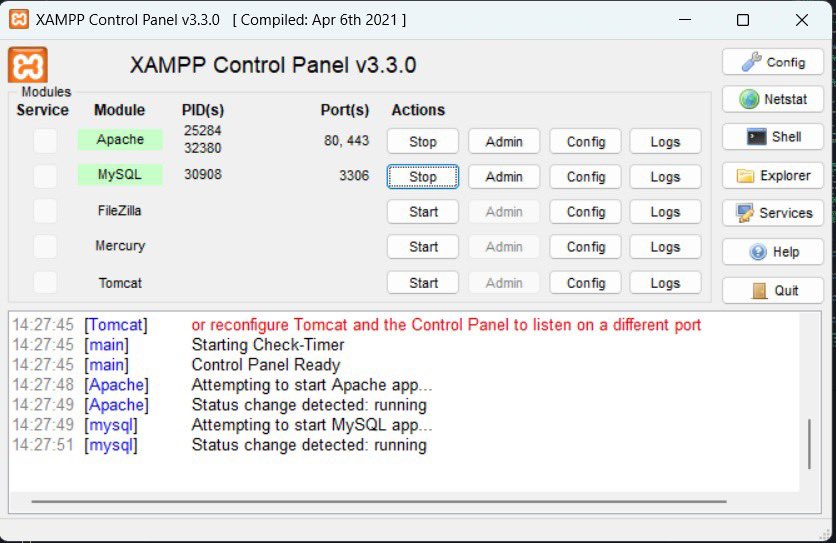This screenshot has height=543, width=836.
Task: Stop the MySQL module
Action: pos(423,177)
